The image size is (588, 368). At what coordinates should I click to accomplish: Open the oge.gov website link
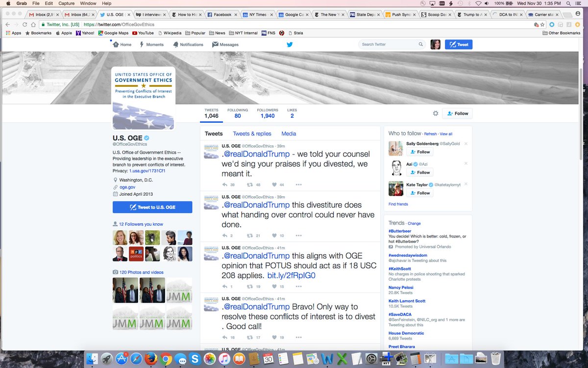tap(127, 187)
